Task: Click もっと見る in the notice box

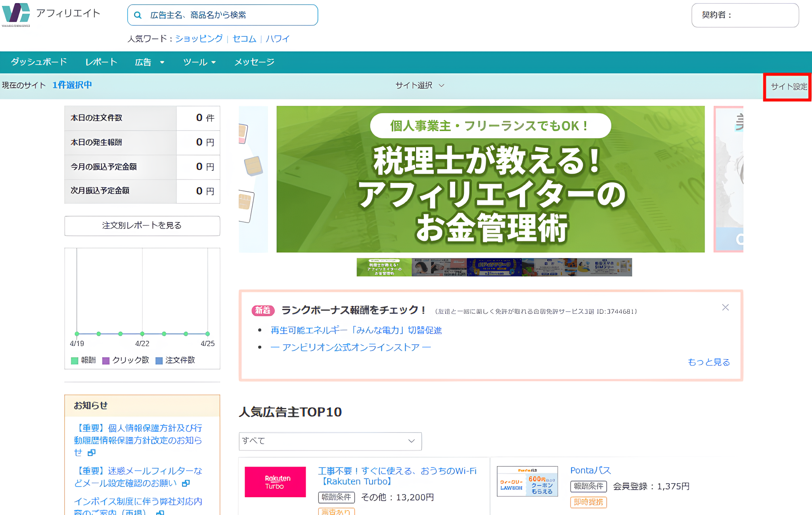Action: point(709,362)
